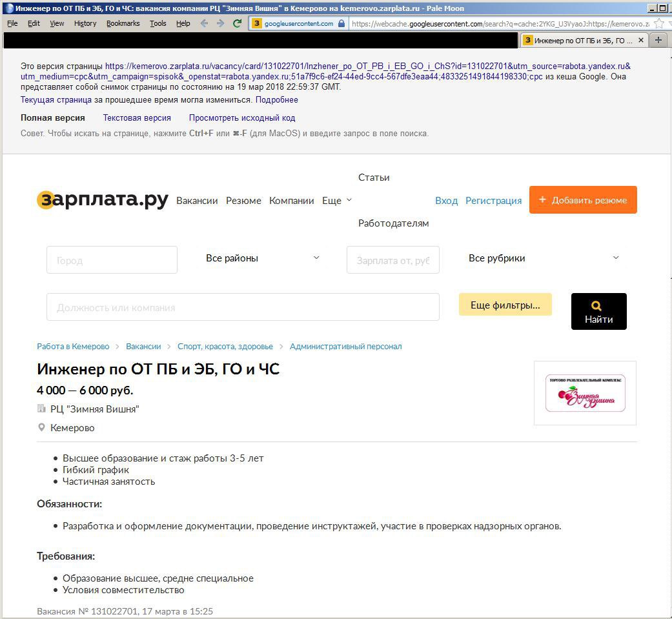Click the location pin icon next to Кемерово
The width and height of the screenshot is (672, 619).
41,427
